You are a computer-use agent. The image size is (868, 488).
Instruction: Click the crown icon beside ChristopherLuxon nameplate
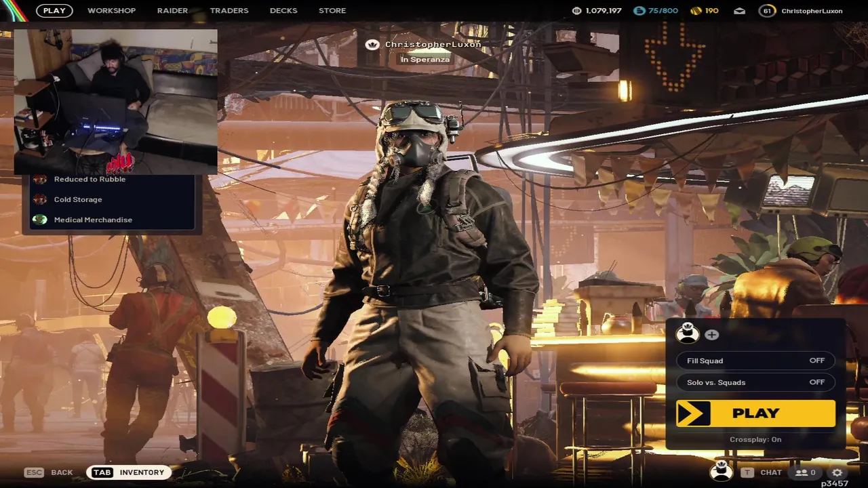[x=372, y=45]
